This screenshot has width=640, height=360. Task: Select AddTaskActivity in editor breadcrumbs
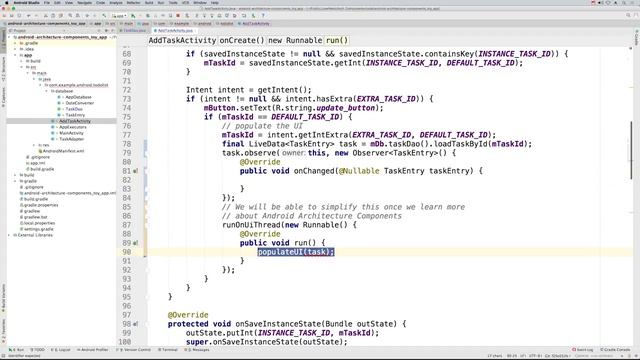(182, 40)
